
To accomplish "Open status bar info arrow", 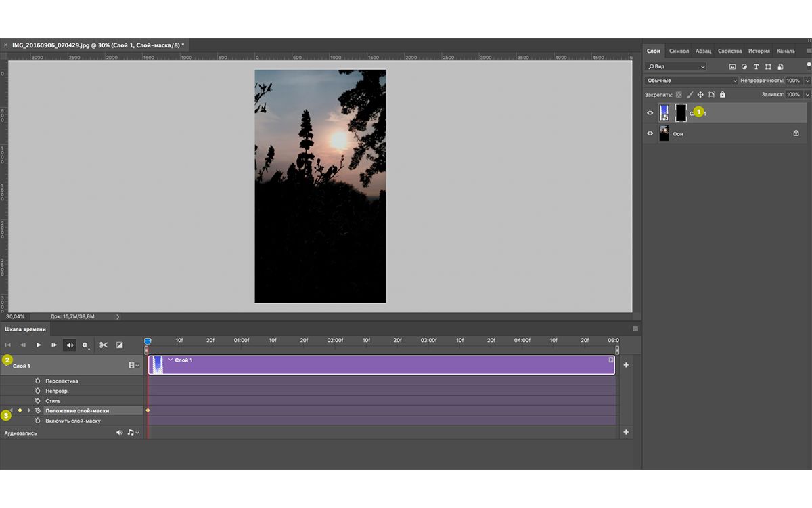I will [118, 316].
